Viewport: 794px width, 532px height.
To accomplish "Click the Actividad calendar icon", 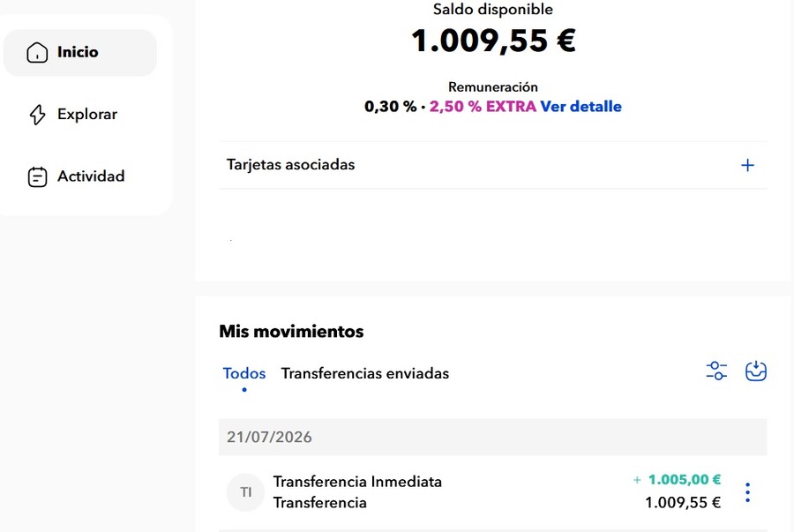I will pyautogui.click(x=37, y=176).
